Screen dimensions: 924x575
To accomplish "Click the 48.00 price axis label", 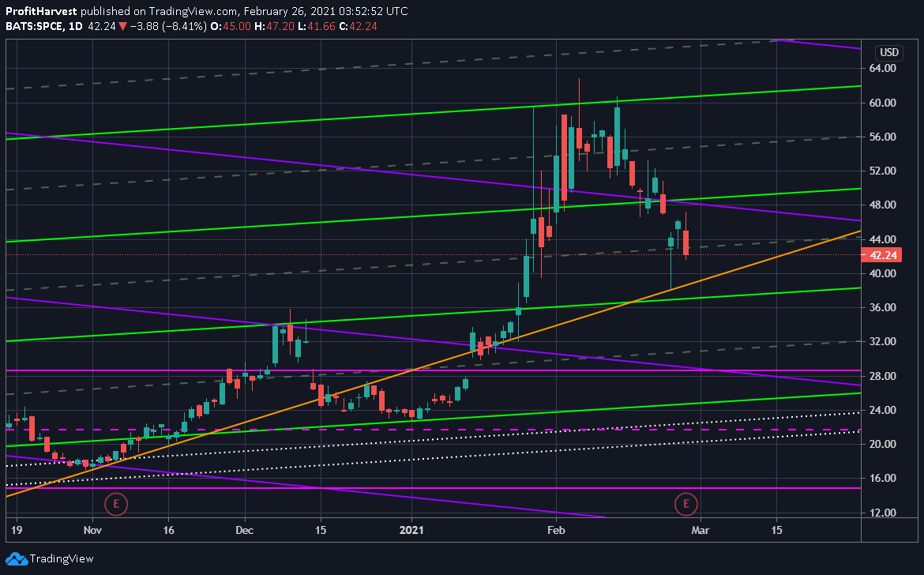I will (x=883, y=205).
